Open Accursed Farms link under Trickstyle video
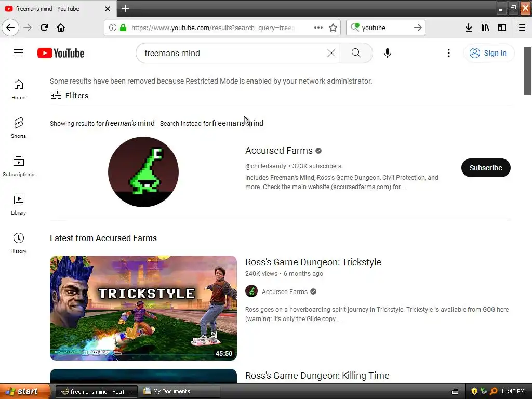 point(284,292)
